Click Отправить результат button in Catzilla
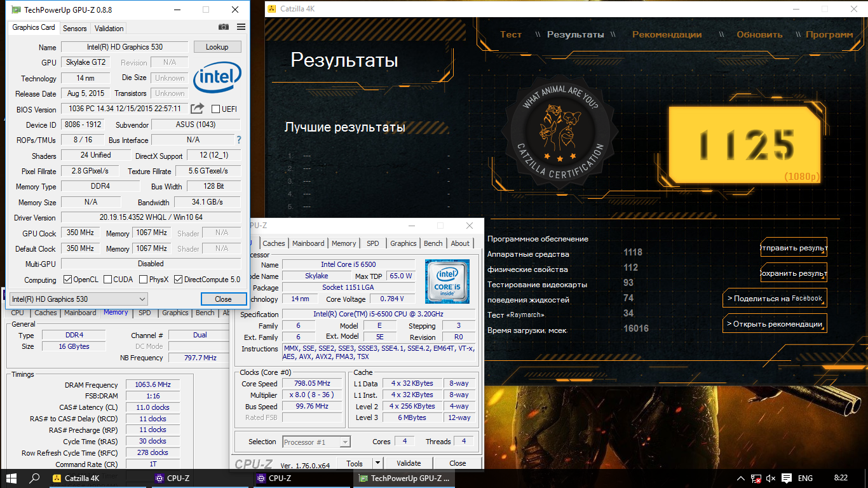868x488 pixels. coord(794,248)
